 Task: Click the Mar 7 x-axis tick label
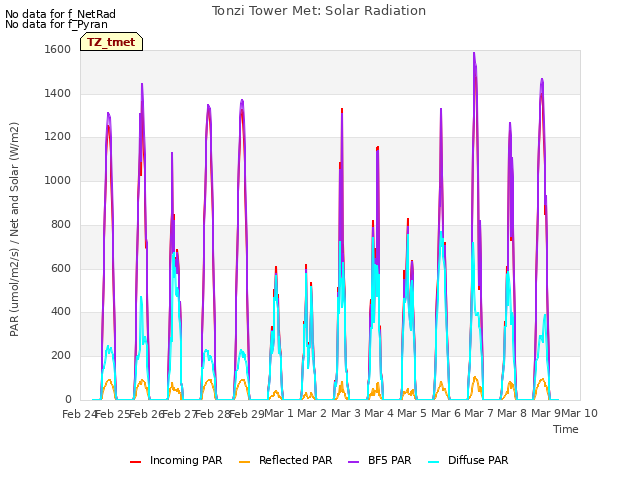coord(479,413)
